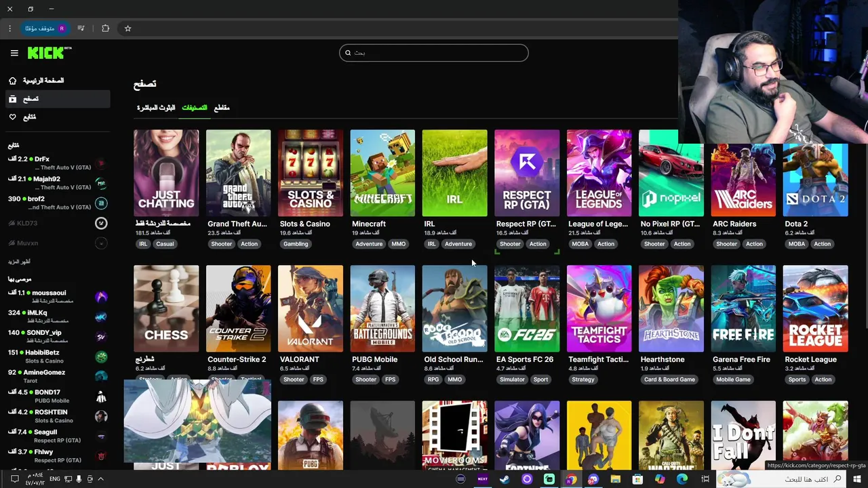Open the browser extensions puzzle icon

tap(105, 28)
